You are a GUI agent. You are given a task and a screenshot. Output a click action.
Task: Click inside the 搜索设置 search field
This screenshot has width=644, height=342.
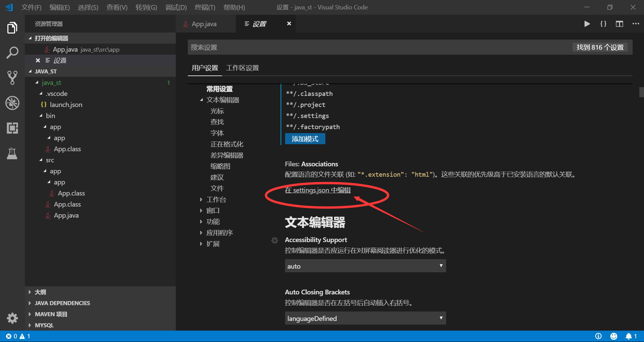click(x=302, y=47)
